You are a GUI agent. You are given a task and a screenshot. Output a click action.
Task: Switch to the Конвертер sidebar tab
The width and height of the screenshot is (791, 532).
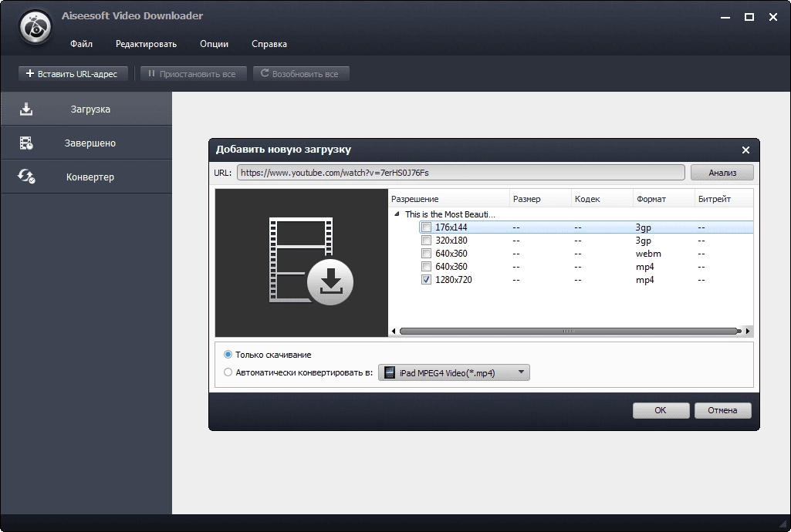[x=86, y=177]
